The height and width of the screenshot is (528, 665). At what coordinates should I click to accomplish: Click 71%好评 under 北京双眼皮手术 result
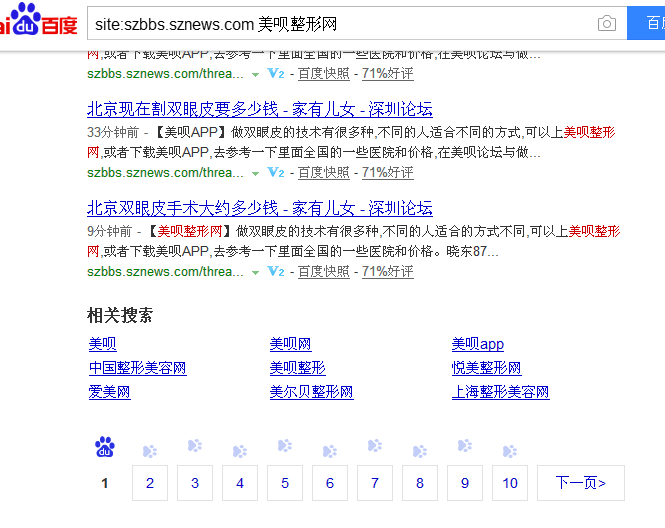[388, 271]
